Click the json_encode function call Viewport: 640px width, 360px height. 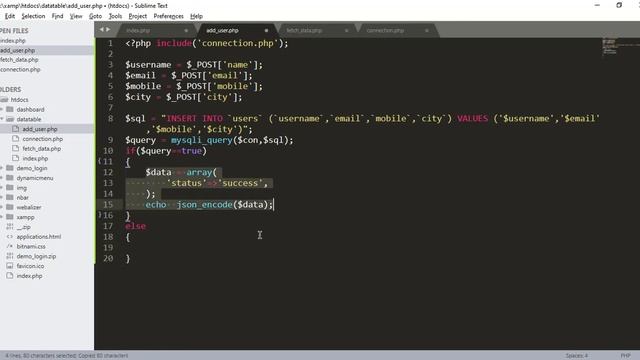click(204, 204)
